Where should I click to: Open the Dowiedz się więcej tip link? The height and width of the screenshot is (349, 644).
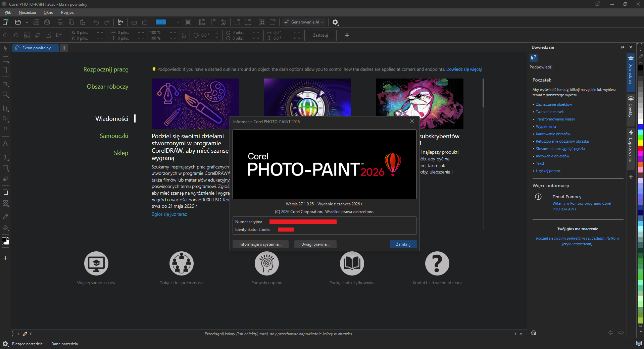[x=464, y=69]
